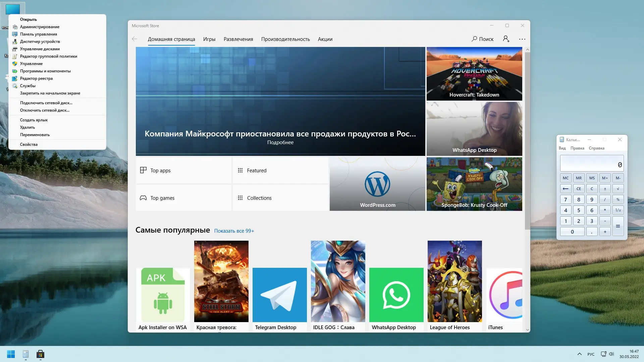This screenshot has width=644, height=362.
Task: Click the Поиск search button
Action: 482,39
